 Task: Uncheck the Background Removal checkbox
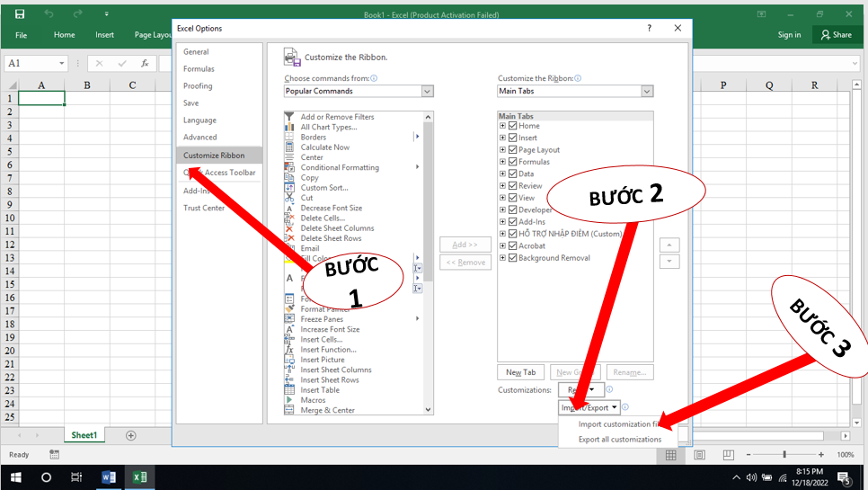coord(512,258)
